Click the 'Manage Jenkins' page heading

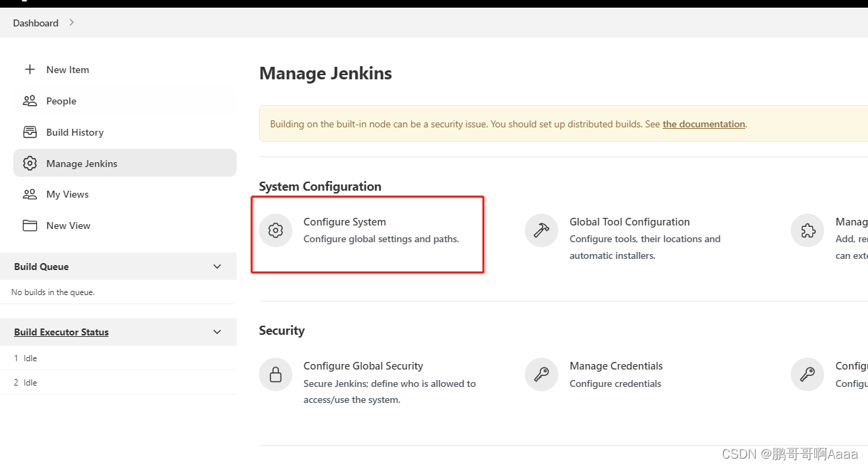click(x=325, y=73)
